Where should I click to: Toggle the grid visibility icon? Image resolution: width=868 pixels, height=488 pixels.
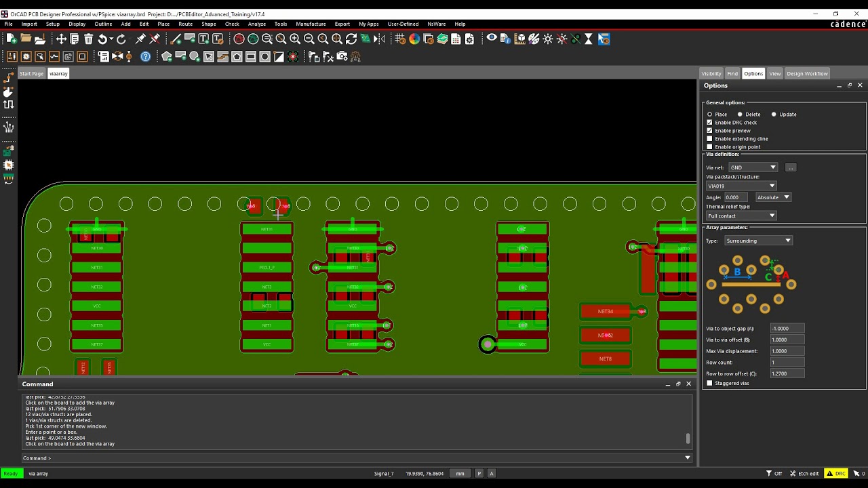[x=401, y=39]
